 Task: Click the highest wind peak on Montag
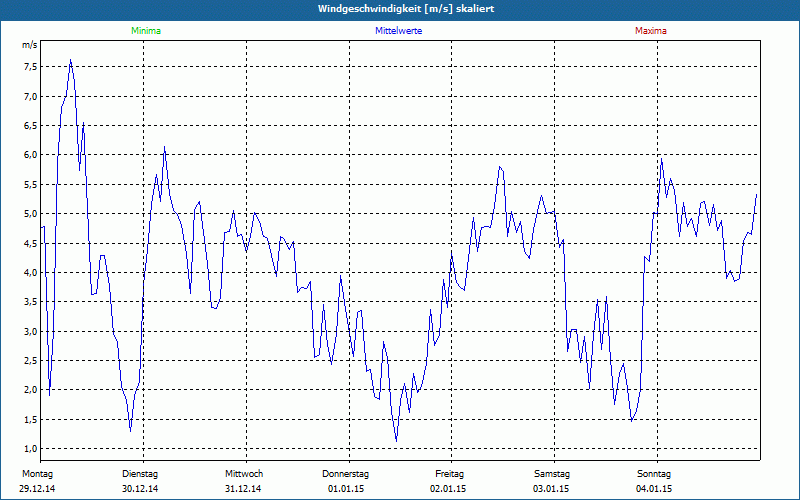(70, 60)
